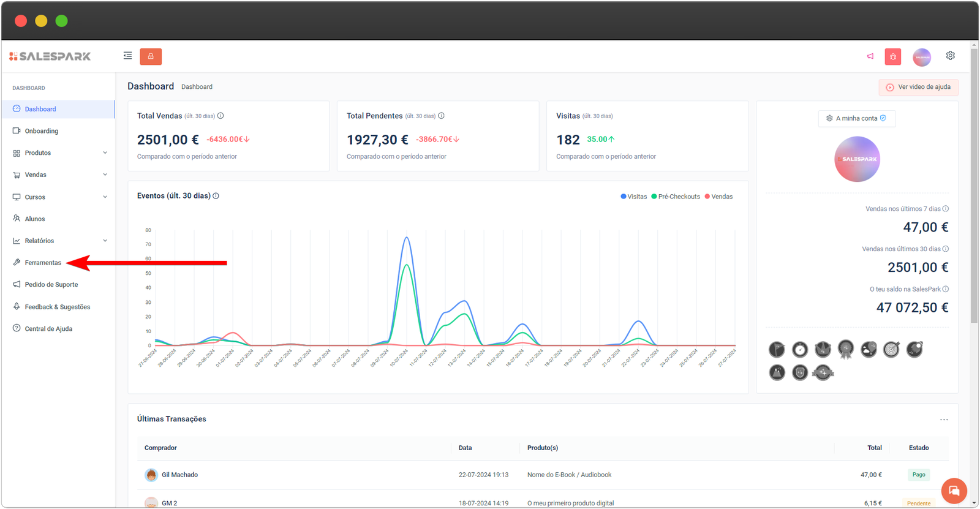Collapse the sidebar with the menu icon

coord(127,56)
